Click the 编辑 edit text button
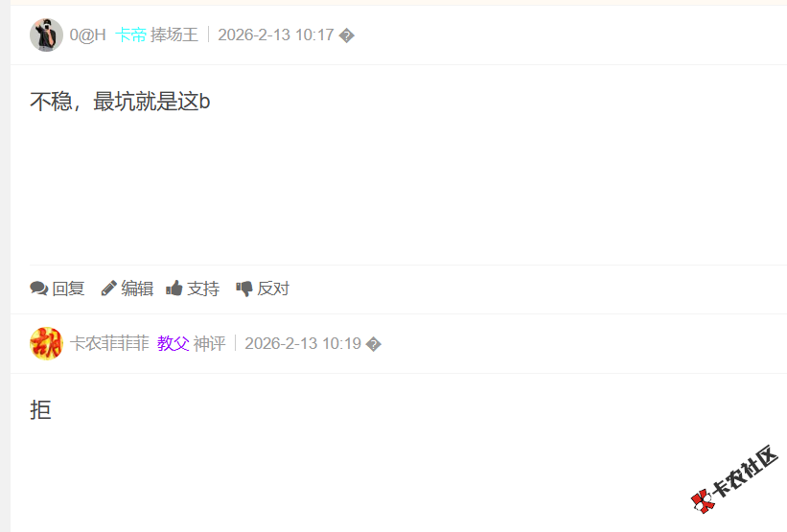 pos(137,289)
